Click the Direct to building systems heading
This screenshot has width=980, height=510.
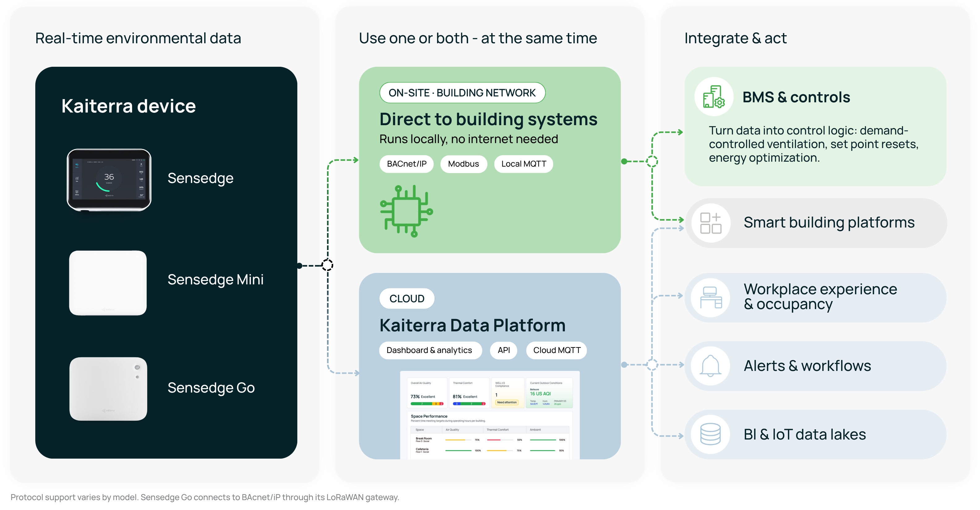[x=488, y=119]
